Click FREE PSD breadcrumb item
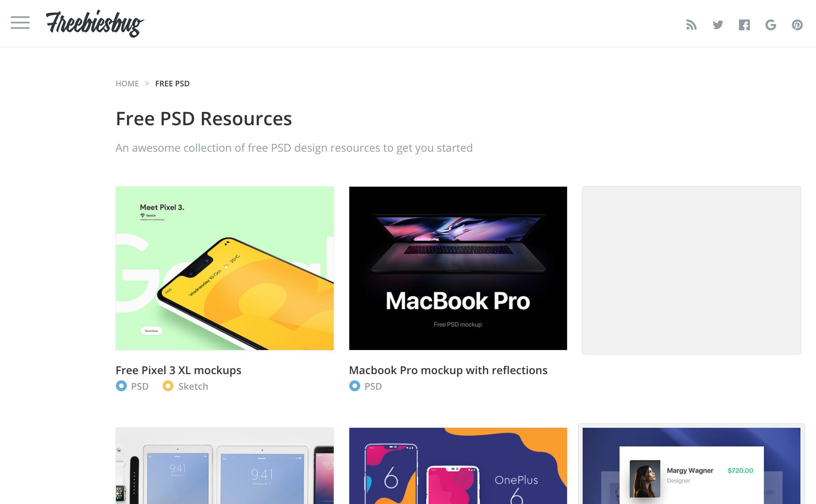Screen dimensions: 816x504 coord(172,83)
